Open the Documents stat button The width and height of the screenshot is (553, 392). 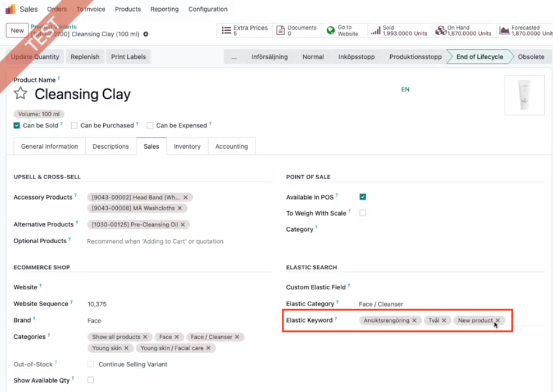point(297,30)
